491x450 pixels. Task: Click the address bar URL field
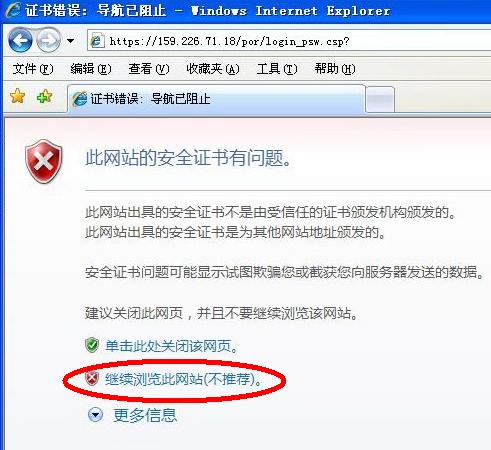pos(289,40)
